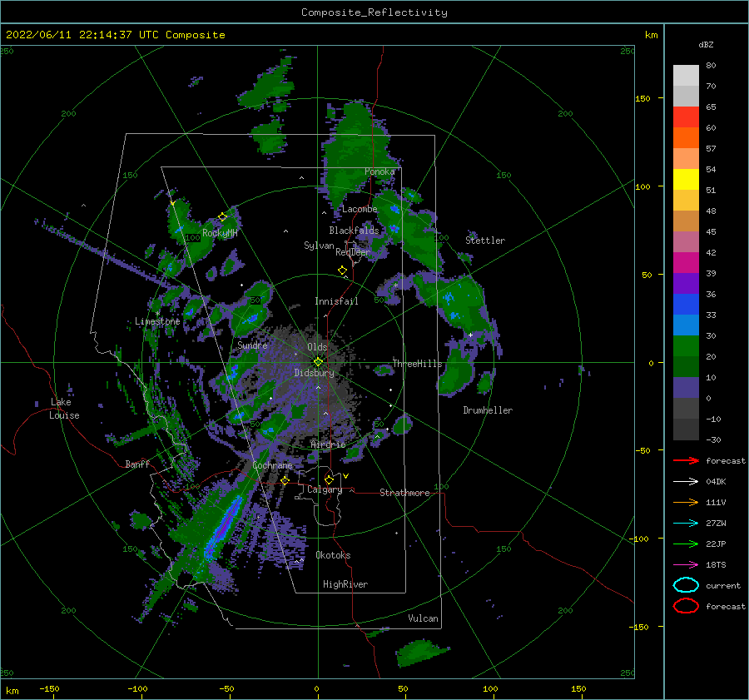Click the white 04DK arrow in legend
Image resolution: width=749 pixels, height=700 pixels.
click(686, 482)
